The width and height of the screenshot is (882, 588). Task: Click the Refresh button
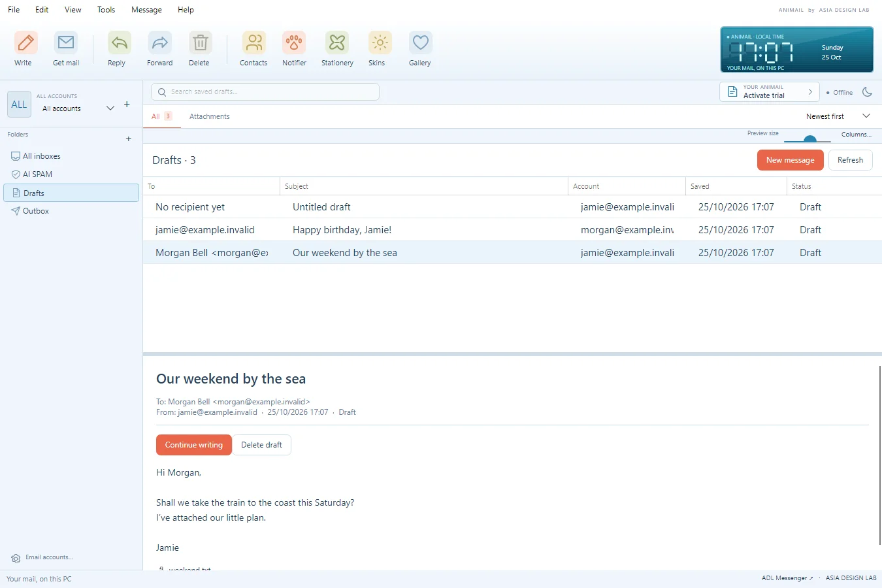[851, 160]
